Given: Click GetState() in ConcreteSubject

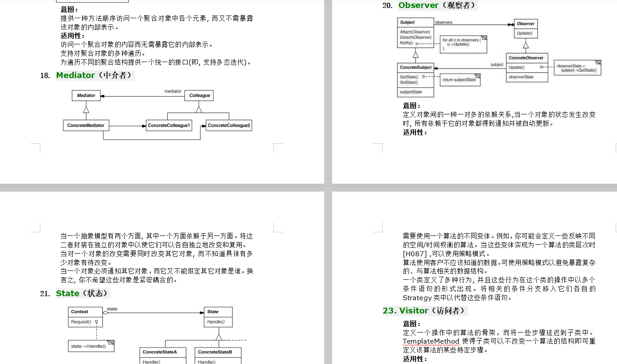Looking at the screenshot, I should 409,77.
